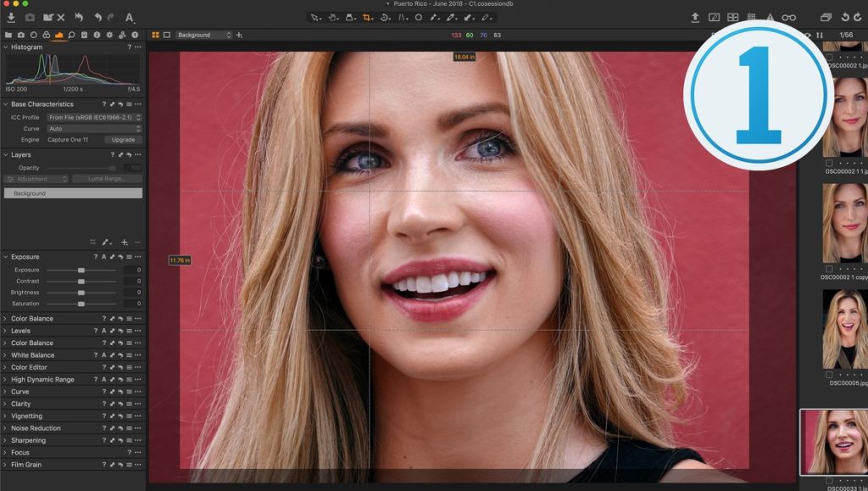This screenshot has height=491, width=868.
Task: Select the DSC00005.jpg thumbnail
Action: (x=843, y=329)
